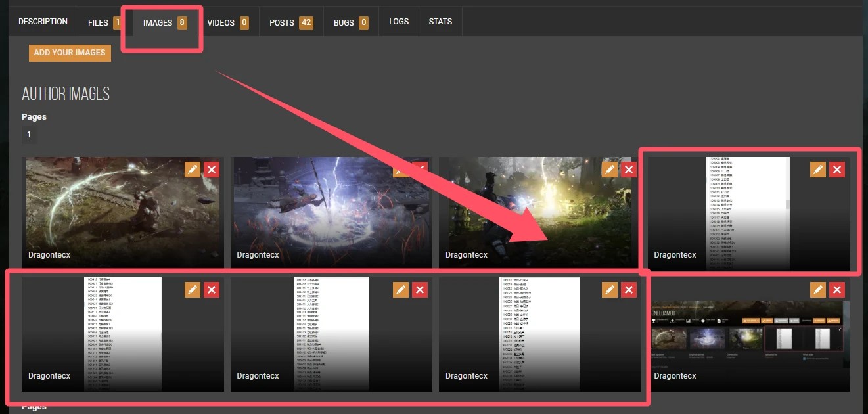
Task: Open the Files tab
Action: point(104,22)
